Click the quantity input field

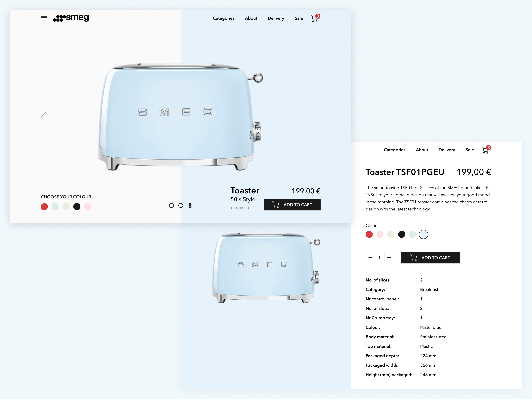click(x=379, y=258)
